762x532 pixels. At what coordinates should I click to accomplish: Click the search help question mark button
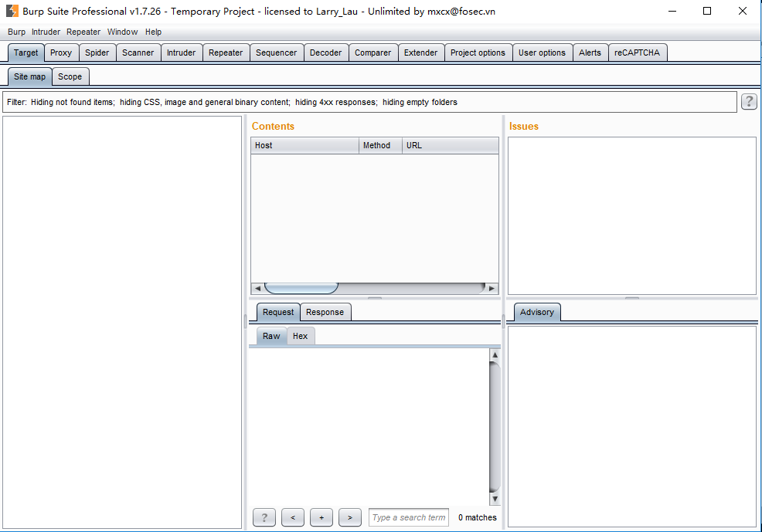264,517
